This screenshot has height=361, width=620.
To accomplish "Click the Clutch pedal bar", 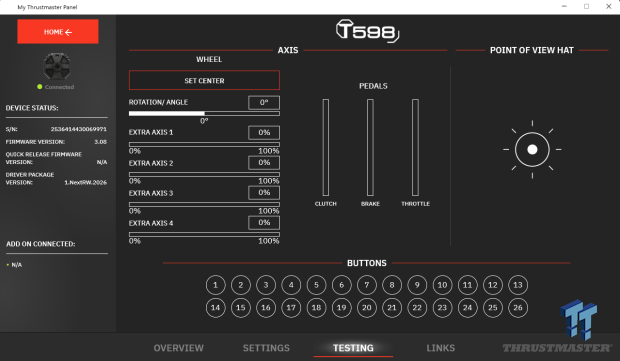I will point(325,147).
